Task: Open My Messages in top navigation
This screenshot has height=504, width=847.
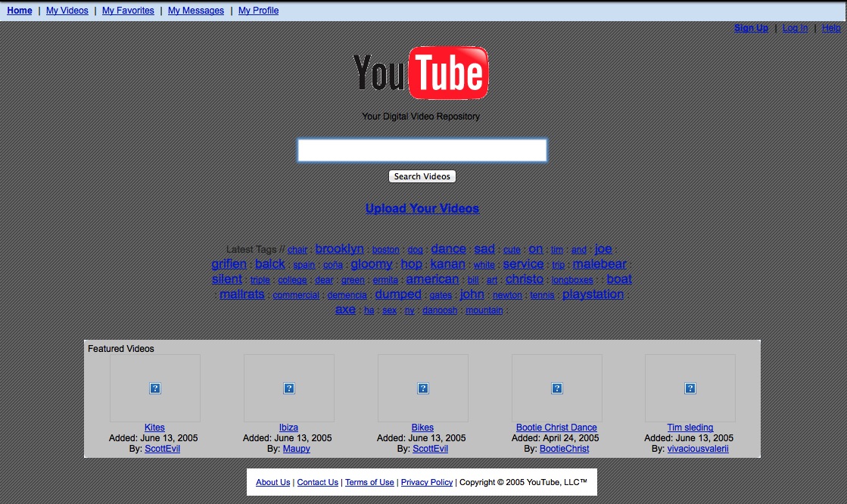Action: [x=195, y=11]
